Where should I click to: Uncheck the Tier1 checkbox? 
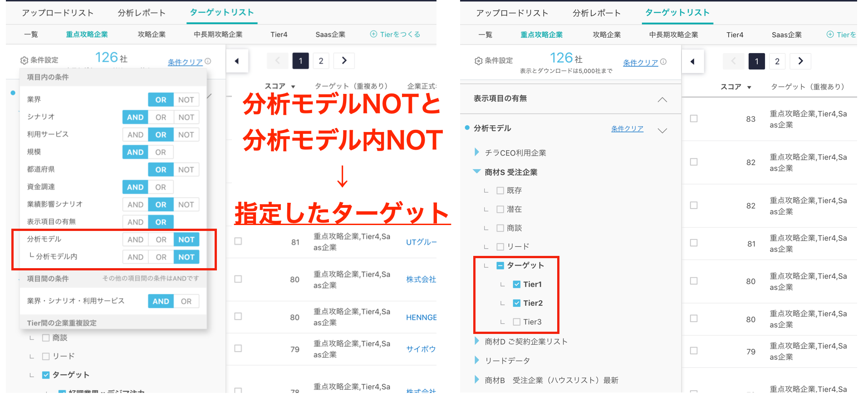[516, 284]
